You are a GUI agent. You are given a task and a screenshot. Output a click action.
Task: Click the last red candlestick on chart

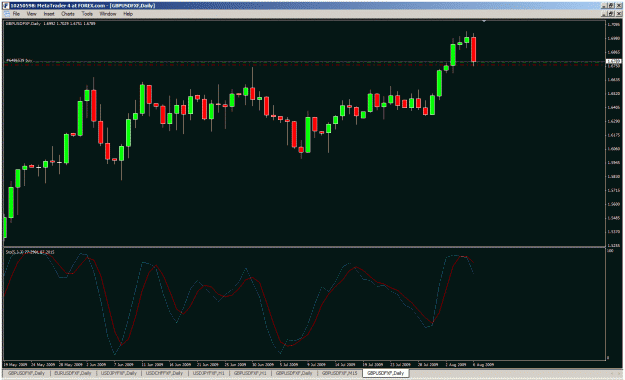[474, 49]
